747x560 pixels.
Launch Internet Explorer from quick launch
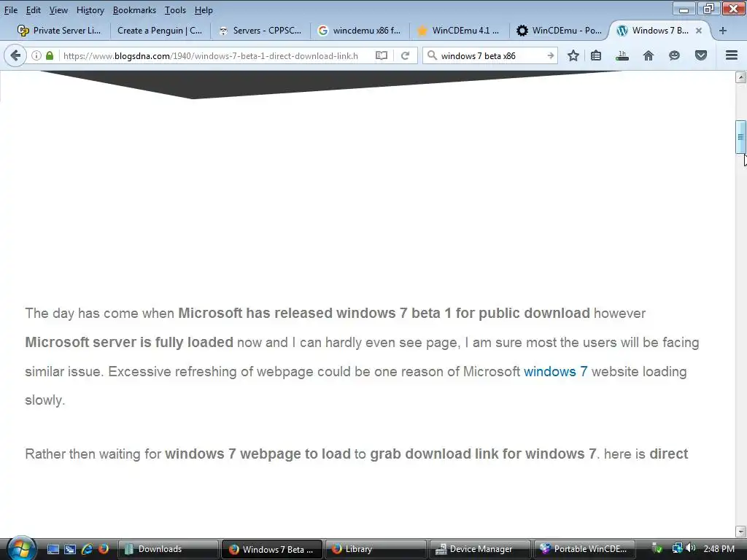click(x=87, y=549)
